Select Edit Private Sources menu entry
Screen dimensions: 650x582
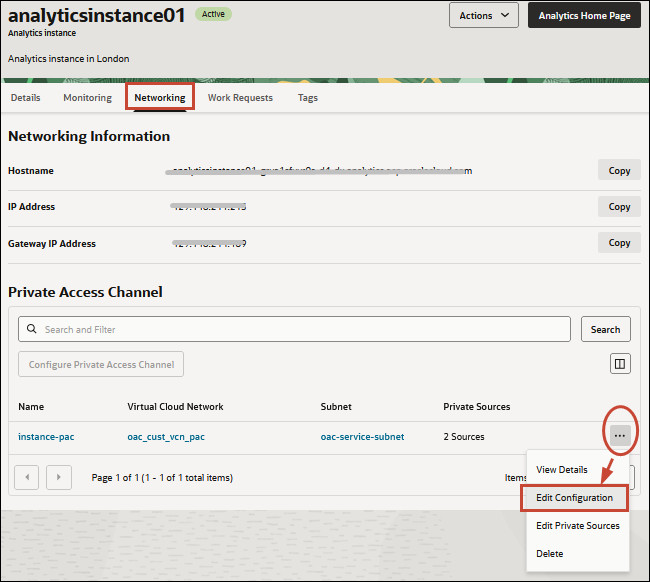coord(577,525)
